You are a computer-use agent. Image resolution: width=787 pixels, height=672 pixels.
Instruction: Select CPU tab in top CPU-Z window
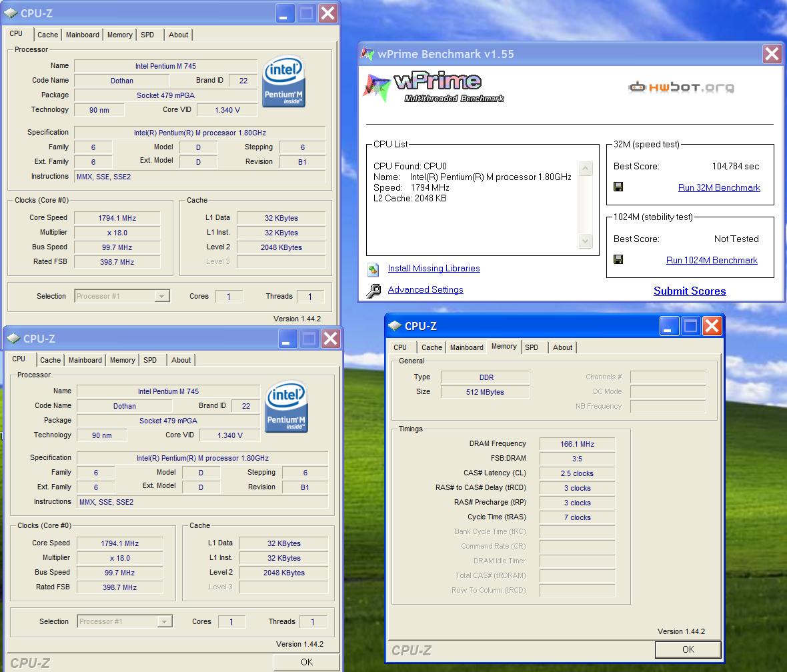tap(16, 33)
